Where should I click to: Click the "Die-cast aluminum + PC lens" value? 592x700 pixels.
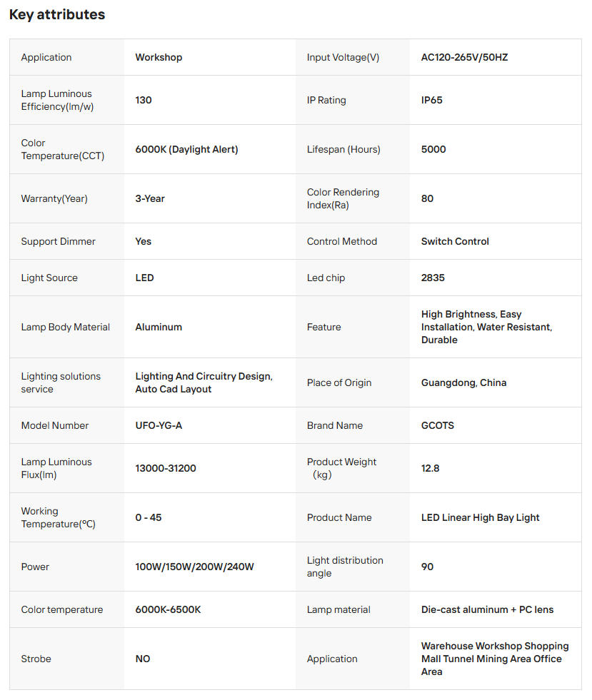coord(487,609)
